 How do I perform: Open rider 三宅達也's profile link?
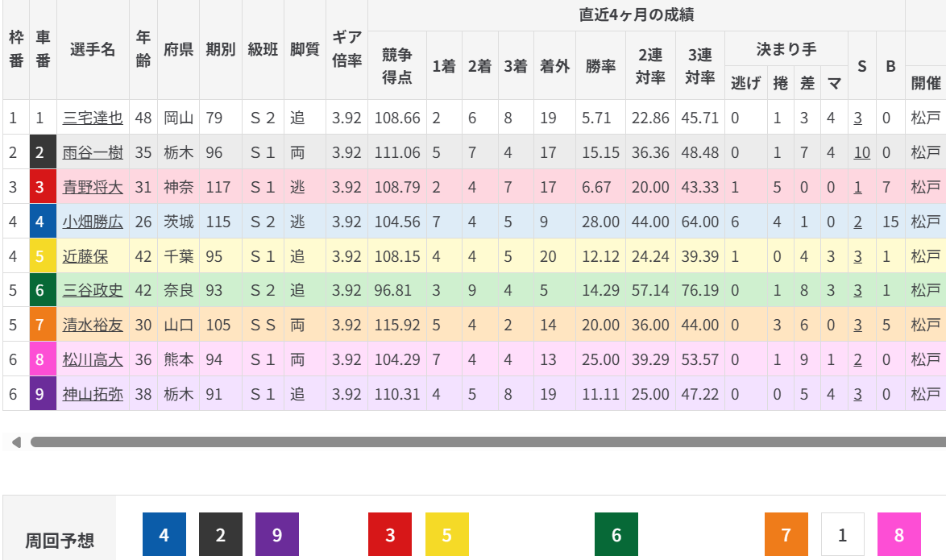pyautogui.click(x=93, y=118)
